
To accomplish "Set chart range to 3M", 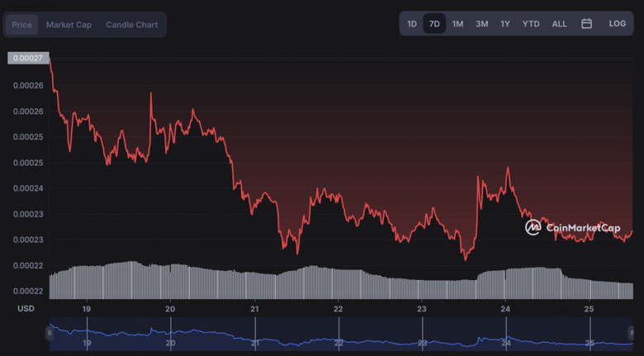I will [481, 24].
